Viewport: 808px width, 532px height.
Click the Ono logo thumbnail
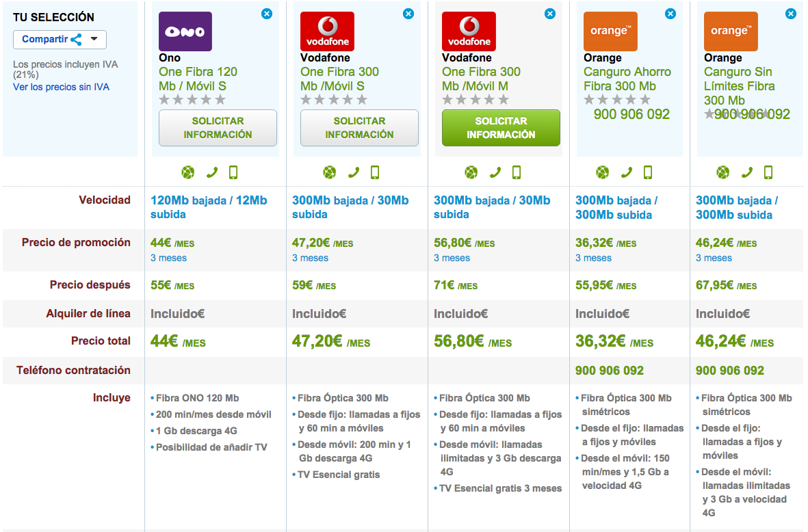click(x=185, y=31)
